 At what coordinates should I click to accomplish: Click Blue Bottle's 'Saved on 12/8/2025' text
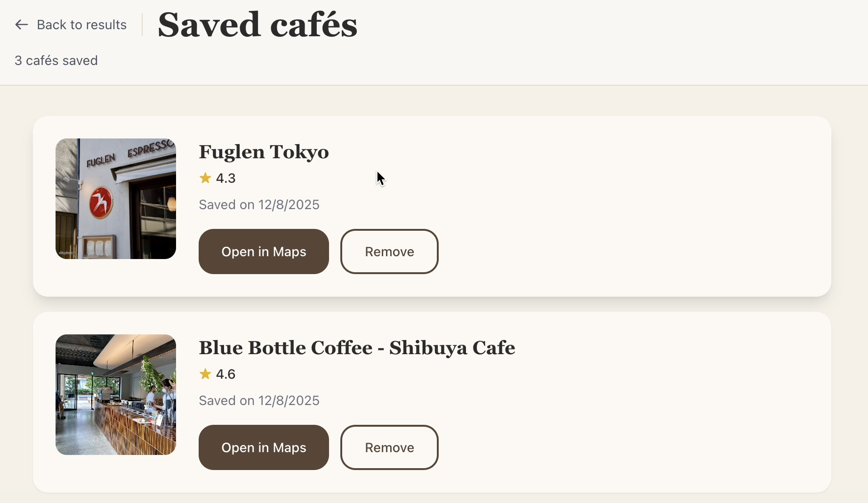258,400
